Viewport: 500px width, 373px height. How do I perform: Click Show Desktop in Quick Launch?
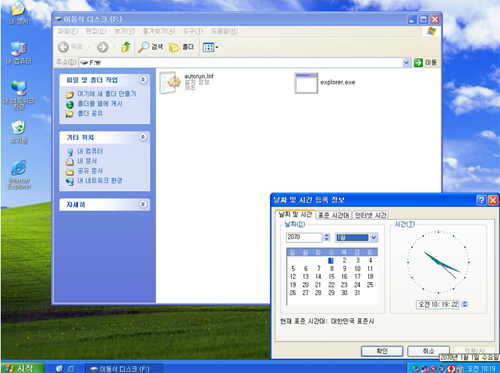click(x=60, y=369)
